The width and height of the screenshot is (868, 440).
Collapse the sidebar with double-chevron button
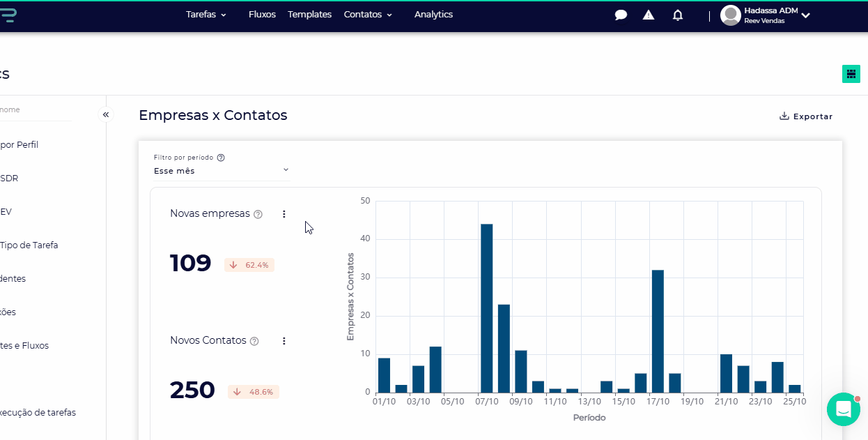106,114
